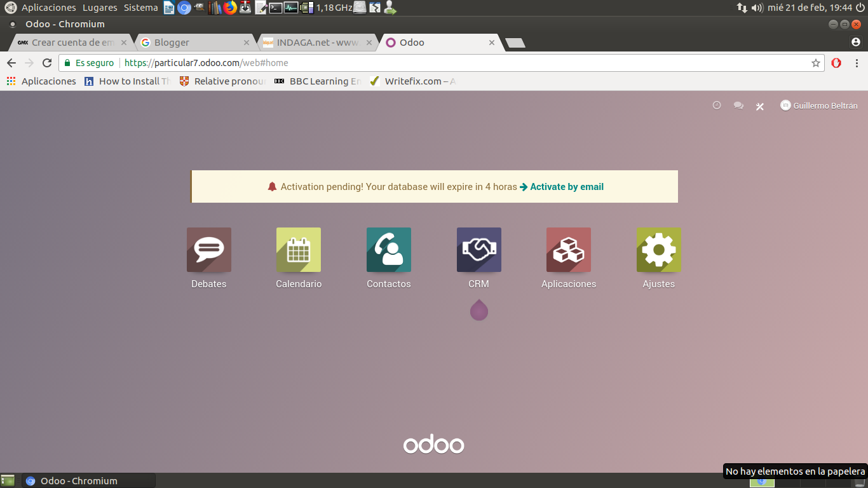Click the Odoo activities clock icon

(717, 105)
